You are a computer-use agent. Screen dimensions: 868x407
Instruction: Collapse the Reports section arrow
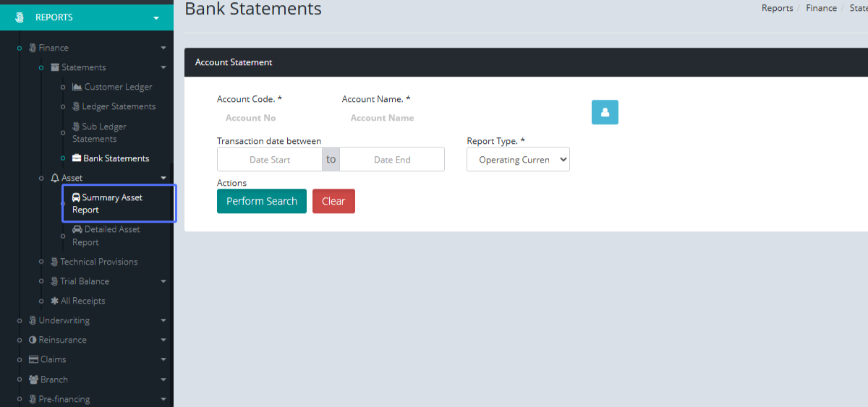156,18
